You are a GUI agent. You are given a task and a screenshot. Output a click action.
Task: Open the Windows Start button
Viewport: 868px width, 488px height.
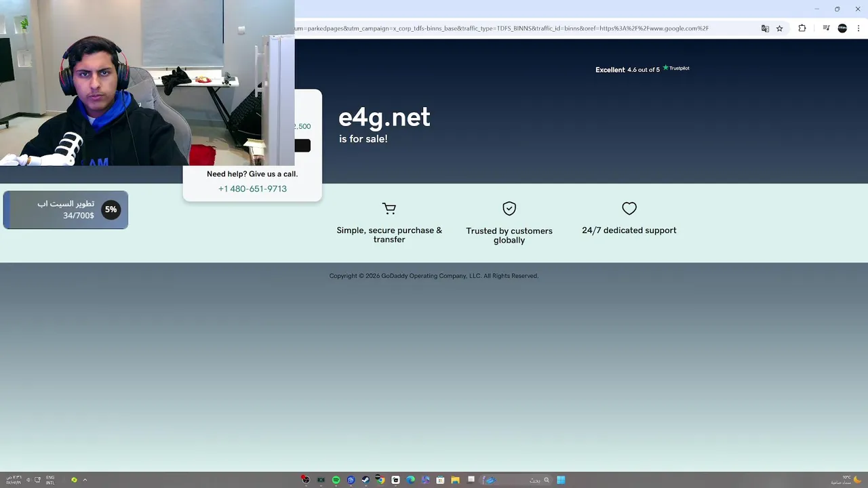(561, 480)
